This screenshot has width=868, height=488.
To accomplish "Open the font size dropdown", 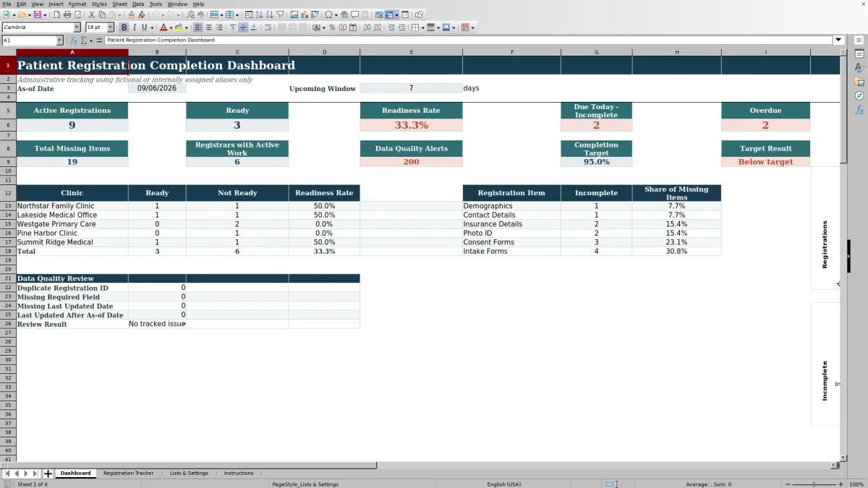I will [x=111, y=27].
